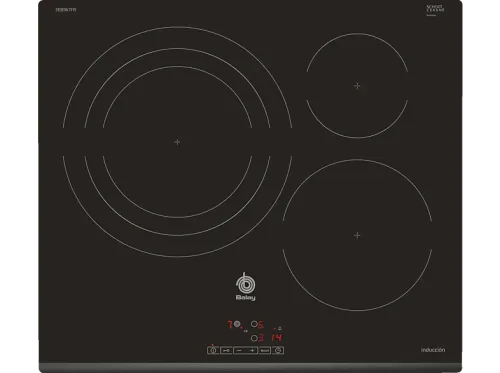Tap the minus power level key
500x373 pixels.
click(x=239, y=350)
